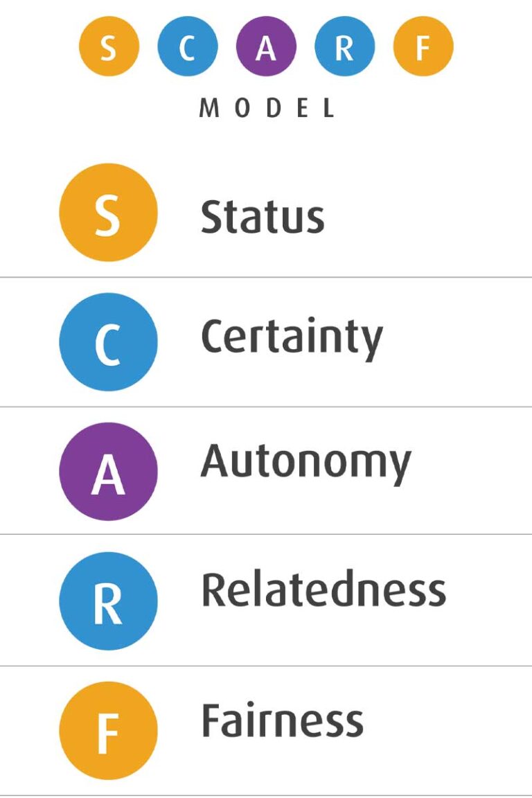This screenshot has height=798, width=532.
Task: Select the small purple A circle in header
Action: [266, 46]
